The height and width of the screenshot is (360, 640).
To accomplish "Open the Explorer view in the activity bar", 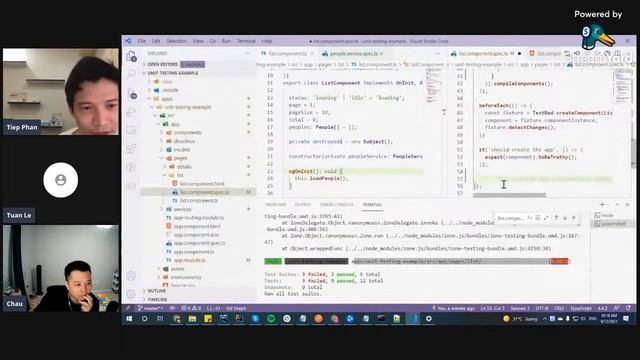I will [x=131, y=56].
